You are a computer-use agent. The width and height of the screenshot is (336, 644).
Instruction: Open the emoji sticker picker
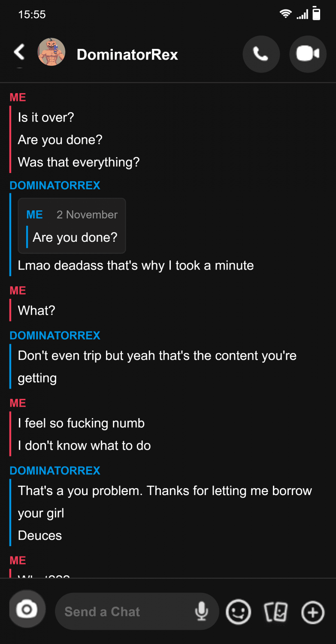238,612
